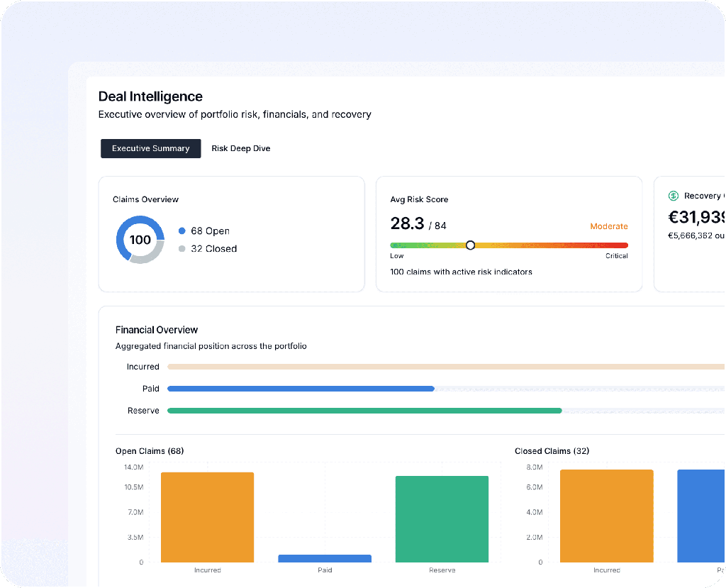Image resolution: width=726 pixels, height=588 pixels.
Task: Click the "Paid" label beside blue bar
Action: point(150,389)
